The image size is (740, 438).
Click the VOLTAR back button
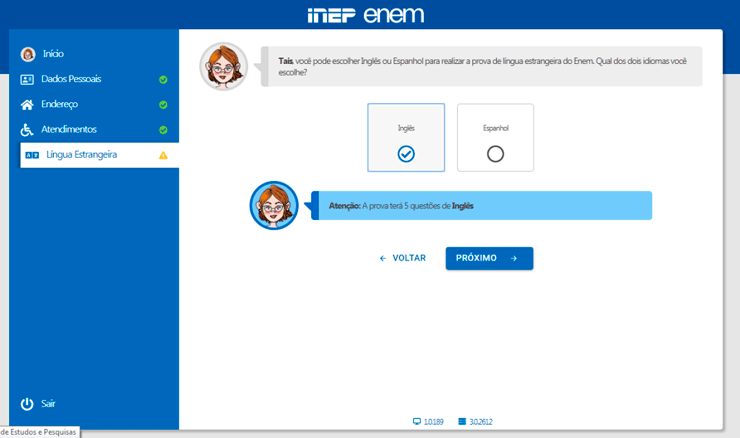tap(403, 258)
